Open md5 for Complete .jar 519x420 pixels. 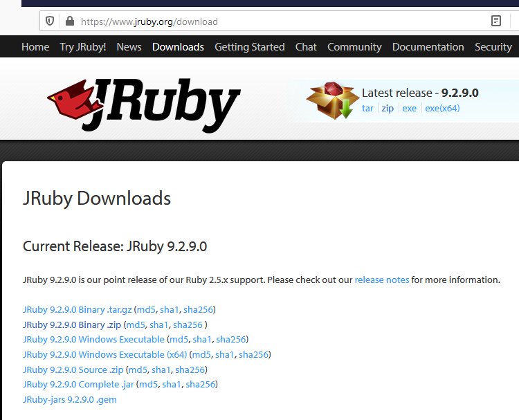click(x=148, y=385)
